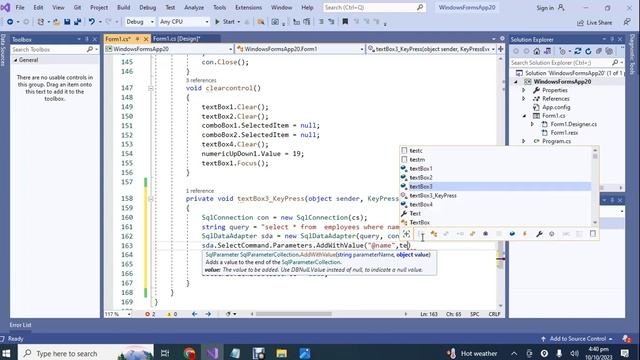This screenshot has width=640, height=360.
Task: Click the Toolbox search magnifier icon
Action: click(x=90, y=49)
